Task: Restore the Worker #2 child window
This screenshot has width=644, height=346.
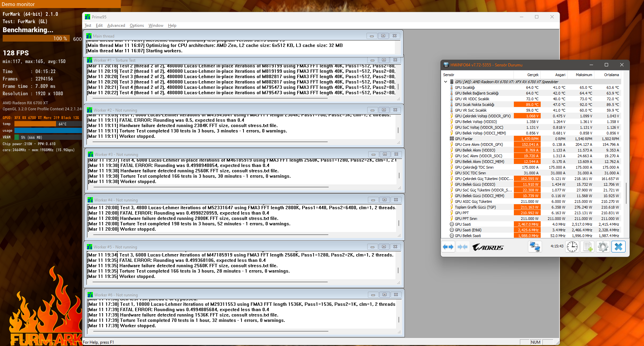Action: 384,110
